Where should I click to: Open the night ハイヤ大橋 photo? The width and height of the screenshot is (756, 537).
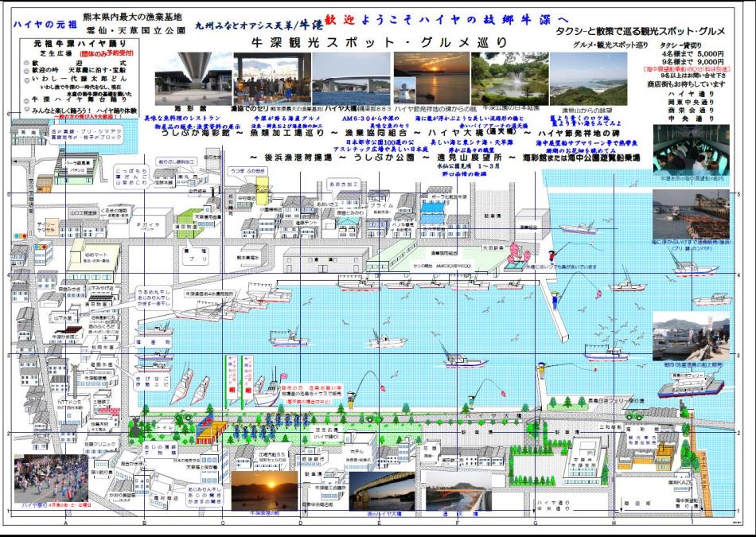tap(381, 491)
